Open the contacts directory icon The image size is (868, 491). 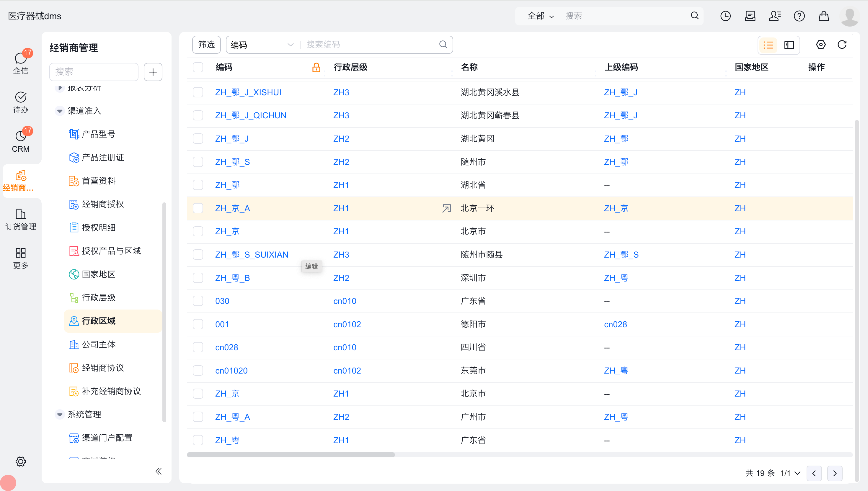774,16
